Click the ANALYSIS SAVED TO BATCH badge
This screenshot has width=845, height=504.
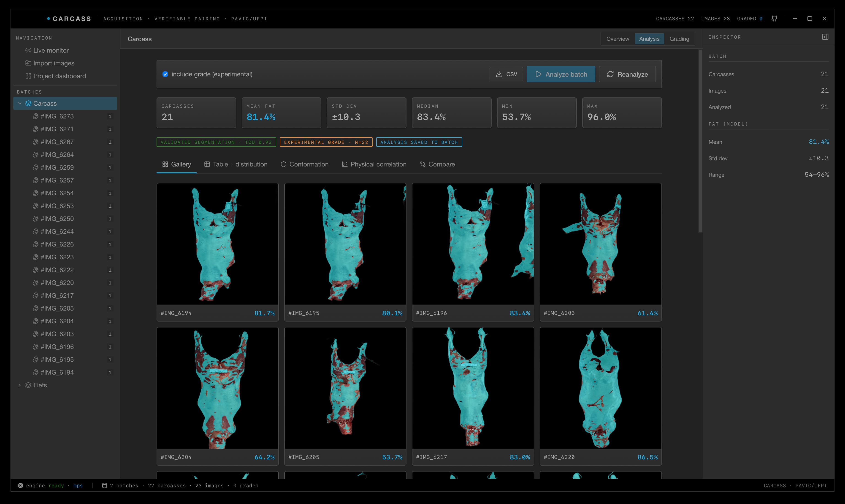click(419, 142)
